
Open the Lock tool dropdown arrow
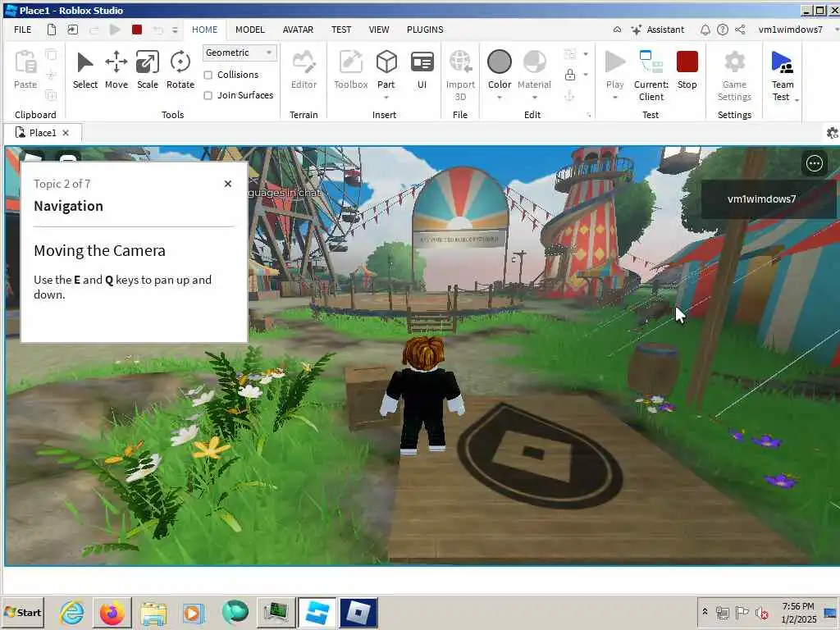(586, 75)
